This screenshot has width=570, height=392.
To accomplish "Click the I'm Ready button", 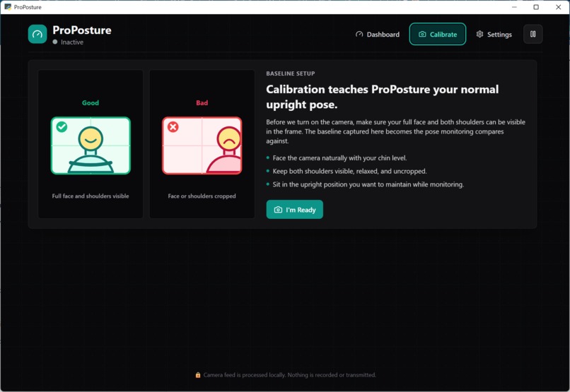I will tap(294, 210).
